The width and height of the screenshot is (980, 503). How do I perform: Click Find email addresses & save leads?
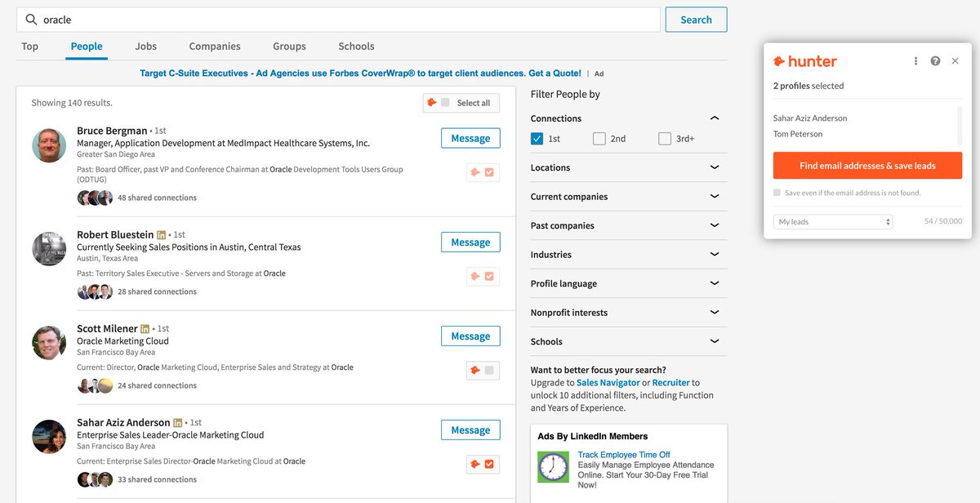867,165
